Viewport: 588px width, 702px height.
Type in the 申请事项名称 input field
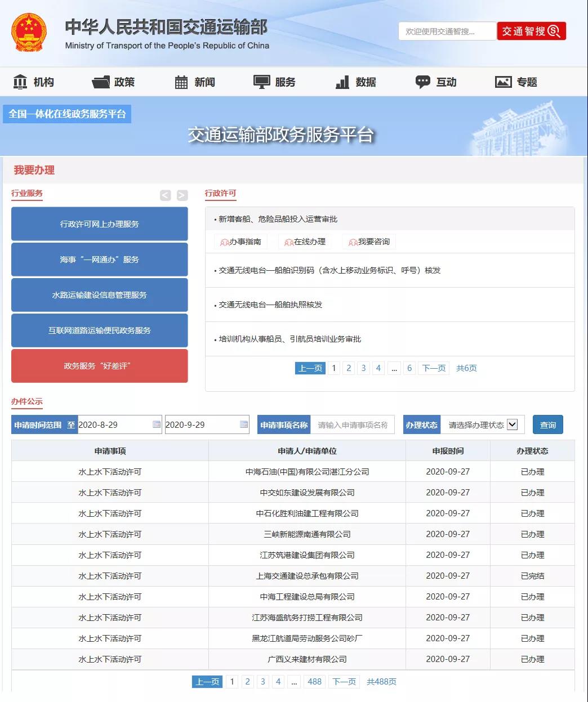pyautogui.click(x=352, y=425)
